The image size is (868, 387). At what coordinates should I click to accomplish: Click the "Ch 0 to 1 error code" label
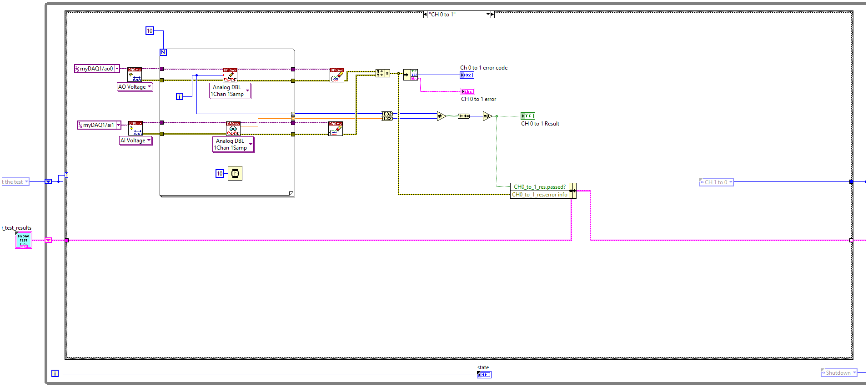484,68
